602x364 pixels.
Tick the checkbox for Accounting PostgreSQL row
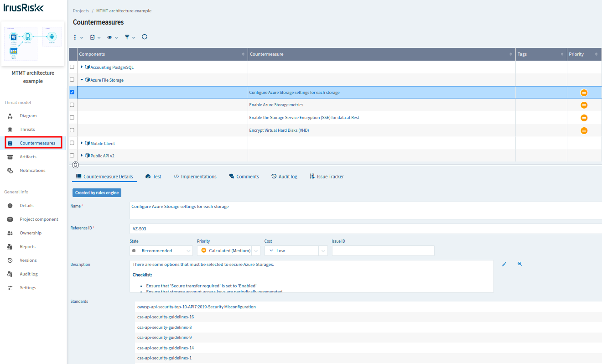click(72, 67)
